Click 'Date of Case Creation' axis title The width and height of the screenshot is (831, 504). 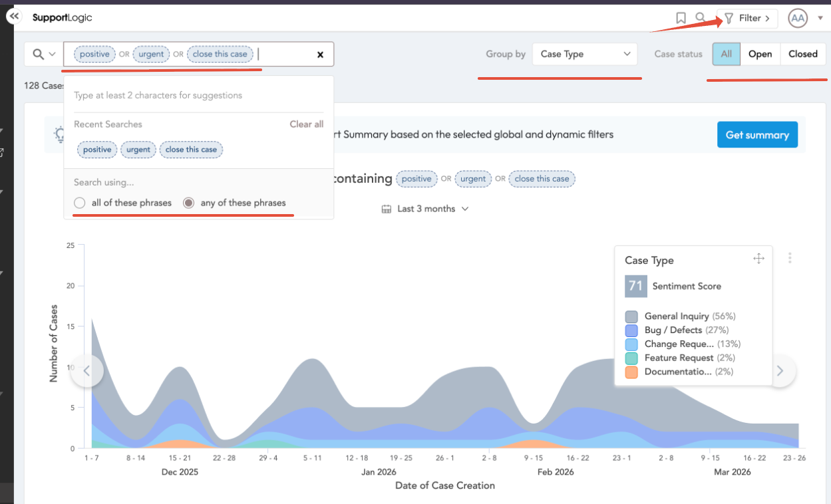coord(445,485)
